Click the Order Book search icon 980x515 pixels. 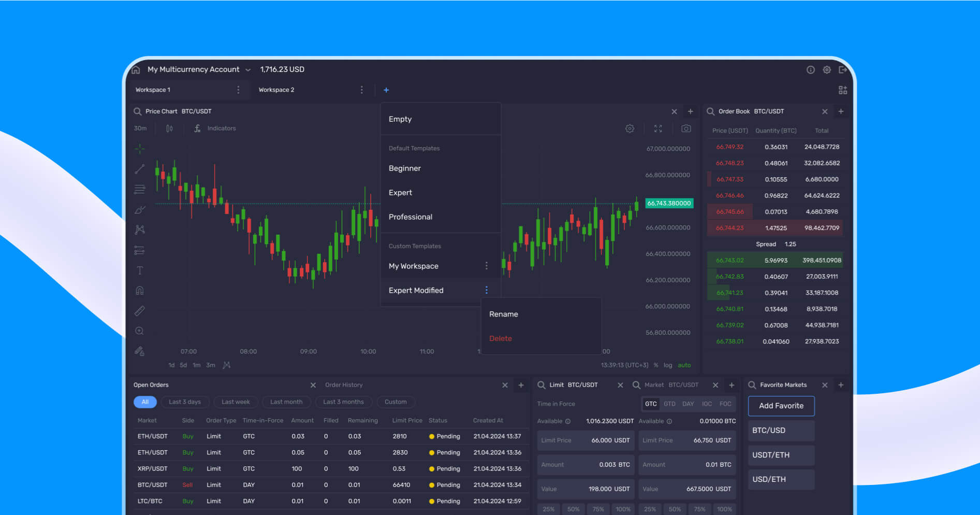711,111
